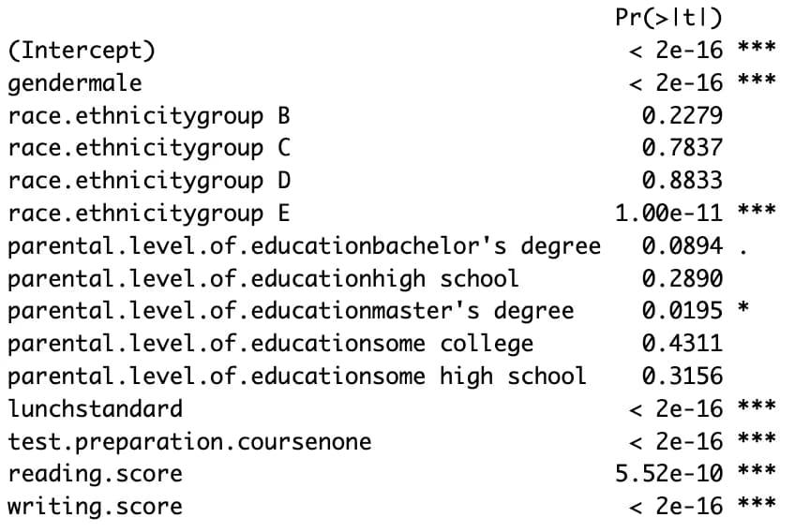Select race.ethnicitygroup C label

(149, 148)
